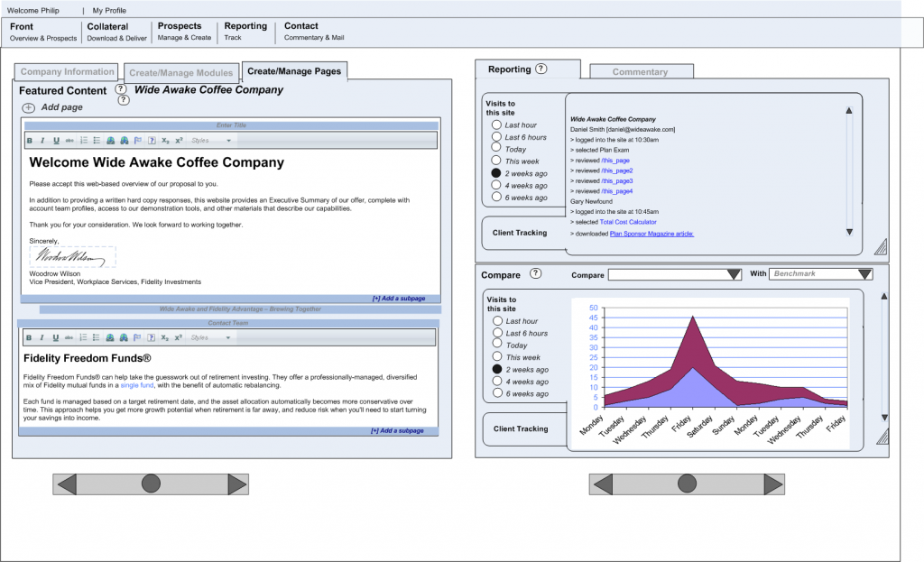Switch to the Commentary tab
This screenshot has height=562, width=924.
click(641, 72)
